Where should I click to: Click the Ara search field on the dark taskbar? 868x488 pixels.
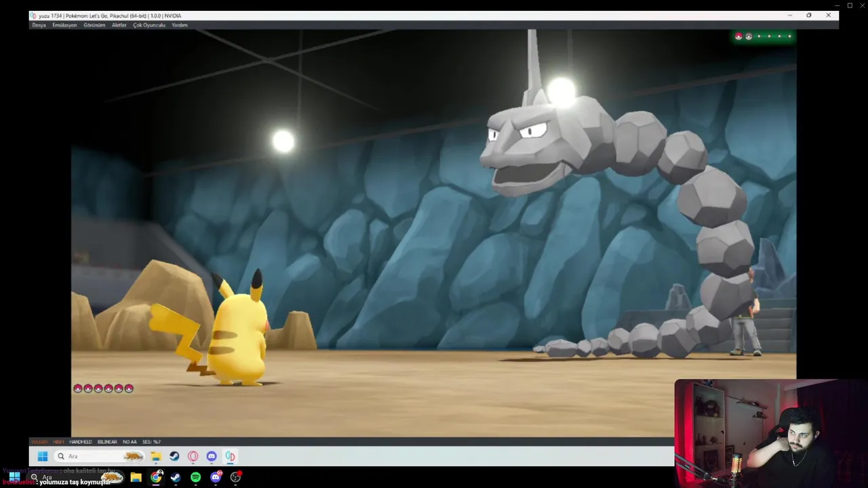[x=75, y=477]
